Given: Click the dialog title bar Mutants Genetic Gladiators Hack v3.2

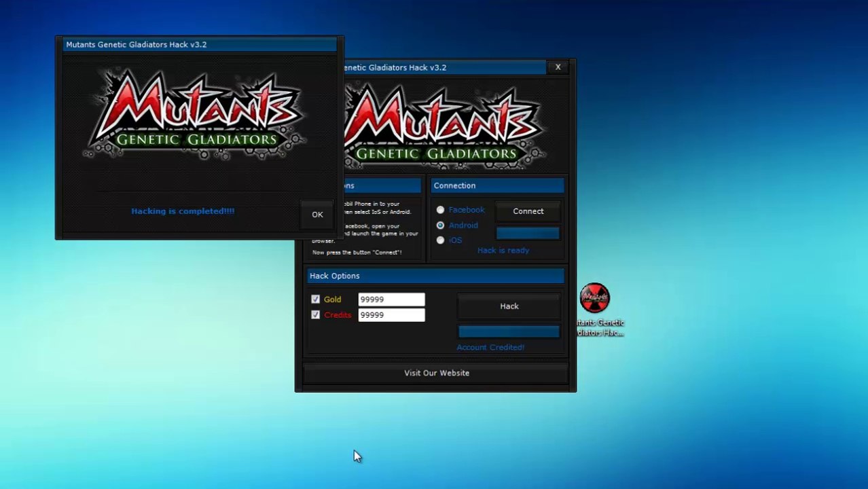Looking at the screenshot, I should 200,44.
